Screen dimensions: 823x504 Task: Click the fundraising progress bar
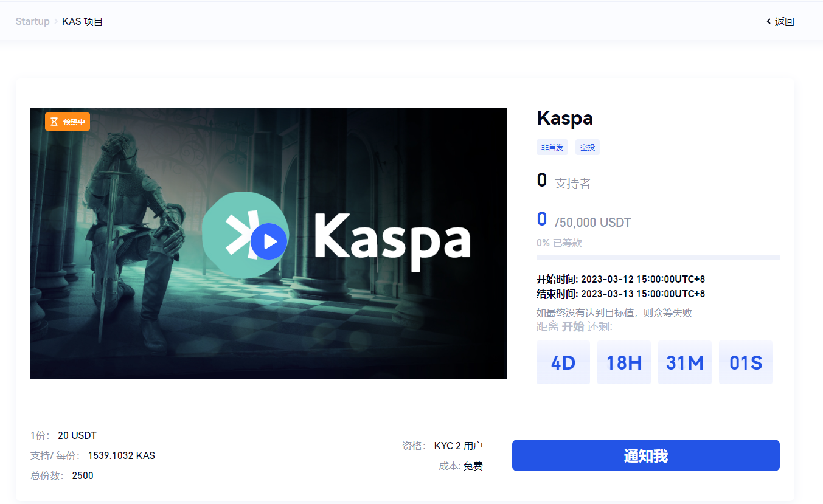click(x=658, y=257)
